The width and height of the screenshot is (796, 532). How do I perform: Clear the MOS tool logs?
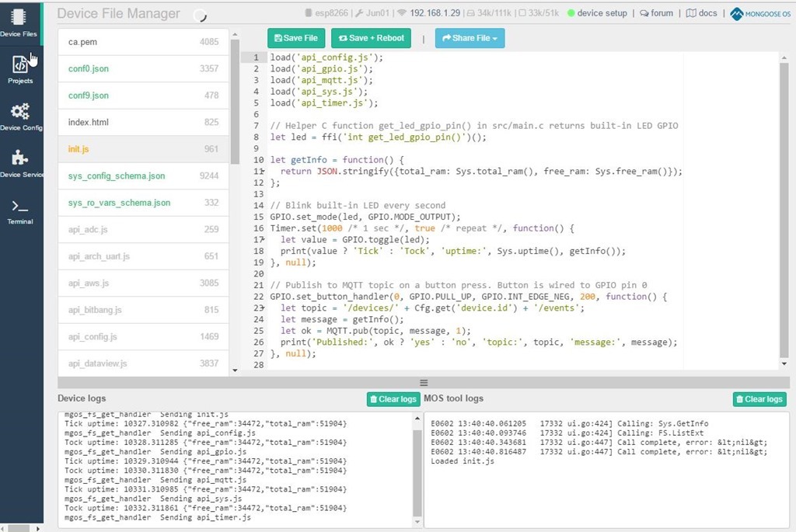[x=759, y=399]
